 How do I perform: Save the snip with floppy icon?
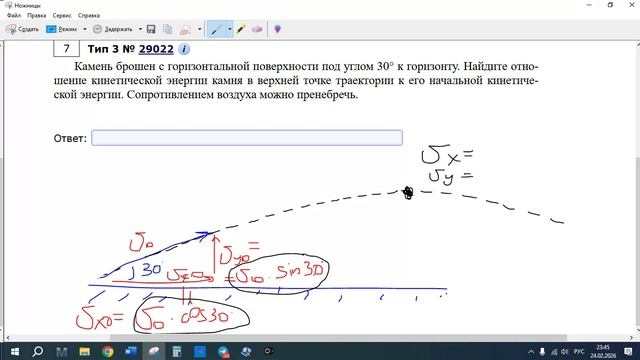pos(151,29)
